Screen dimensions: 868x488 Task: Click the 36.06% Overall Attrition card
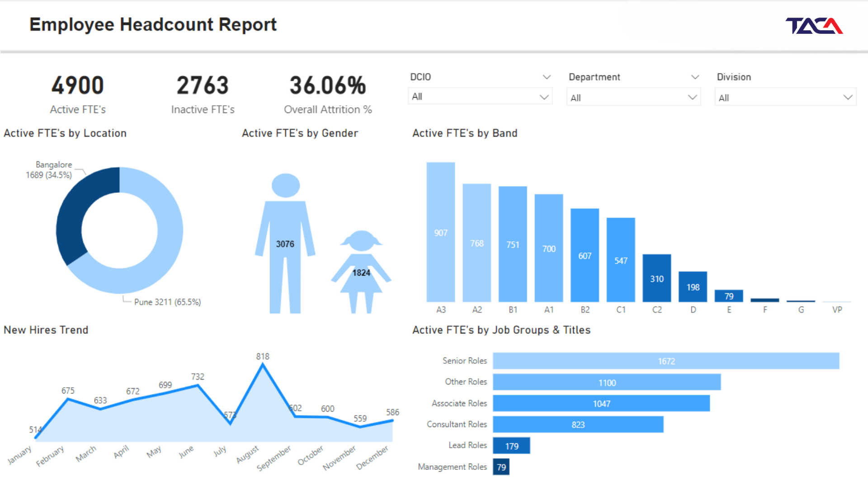click(328, 95)
